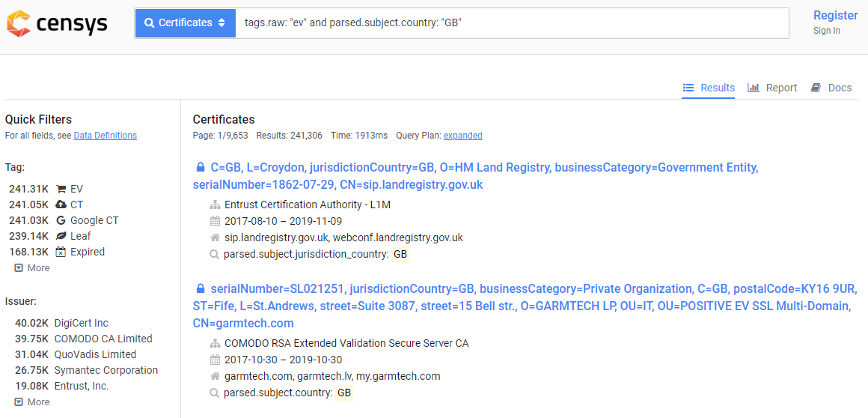868x418 pixels.
Task: Switch to the Results tab
Action: pos(709,88)
